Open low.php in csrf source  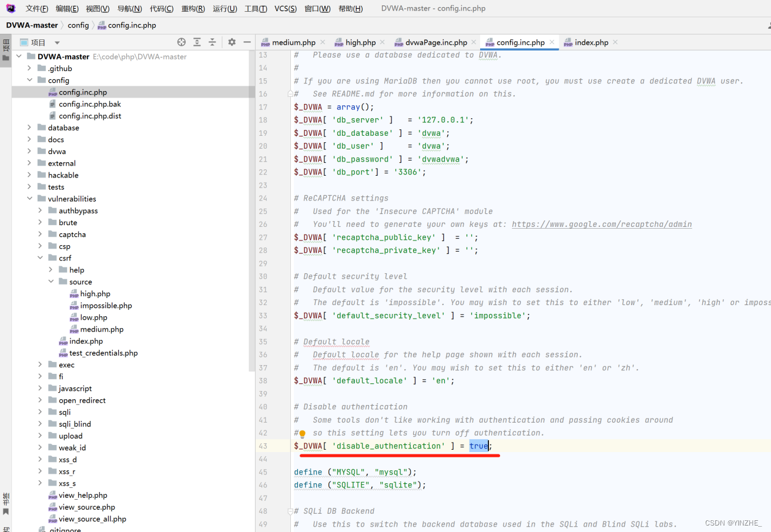pos(94,317)
